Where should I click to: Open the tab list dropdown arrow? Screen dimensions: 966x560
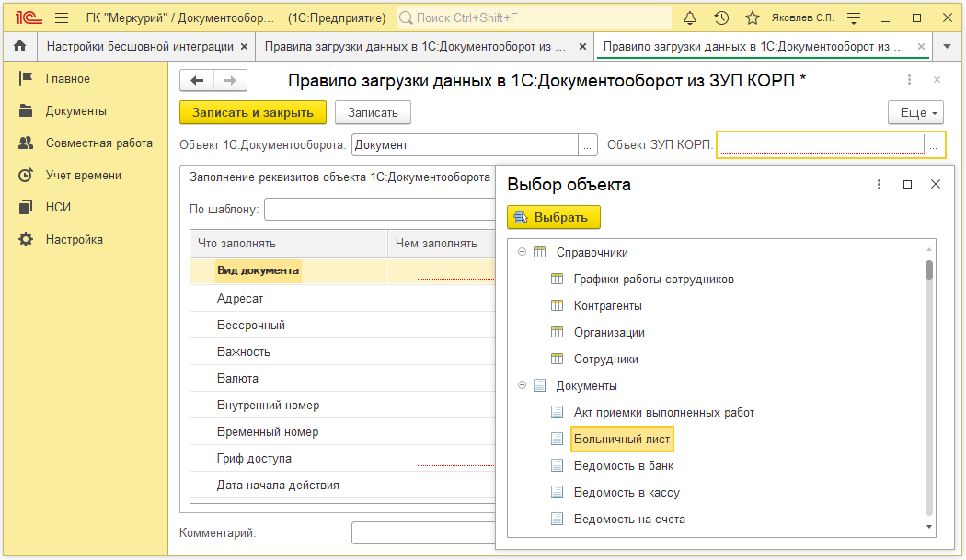click(x=947, y=47)
